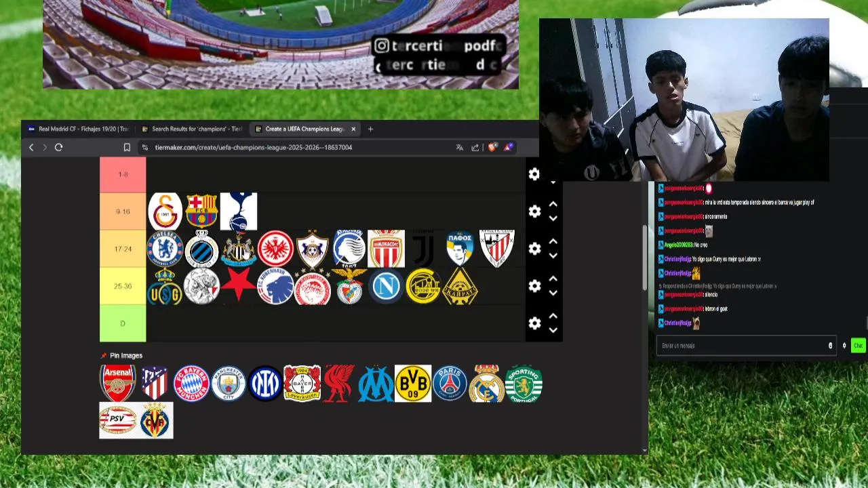Select the Tottenham Hotspur logo
This screenshot has height=488, width=868.
pyautogui.click(x=239, y=211)
